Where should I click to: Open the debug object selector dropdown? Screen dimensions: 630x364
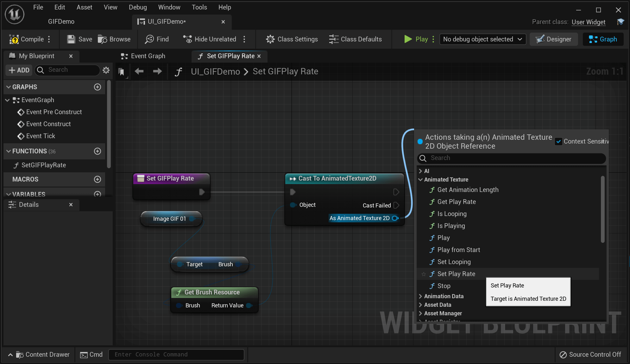point(482,39)
